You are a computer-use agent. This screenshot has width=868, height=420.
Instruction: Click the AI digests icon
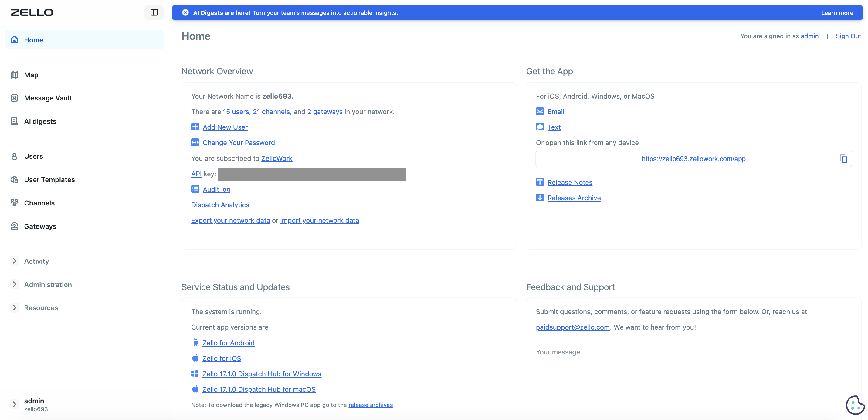(15, 121)
